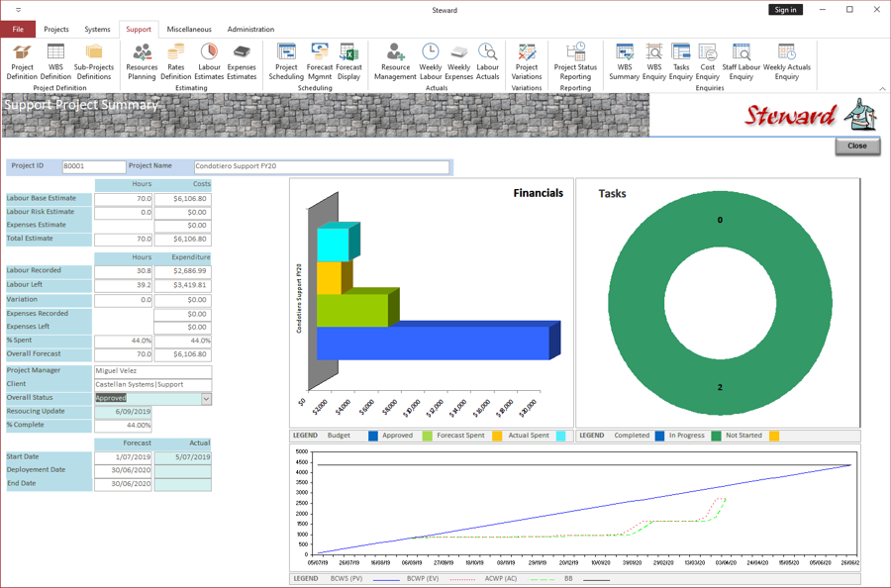
Task: Click the Sign in button
Action: pyautogui.click(x=785, y=10)
